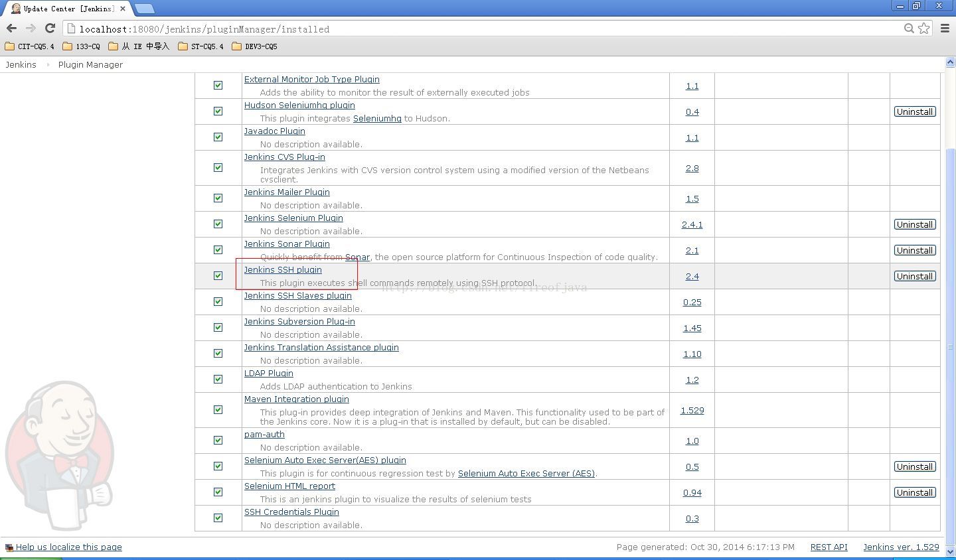This screenshot has width=956, height=560.
Task: Uninstall the Jenkins SSH plugin
Action: (x=915, y=276)
